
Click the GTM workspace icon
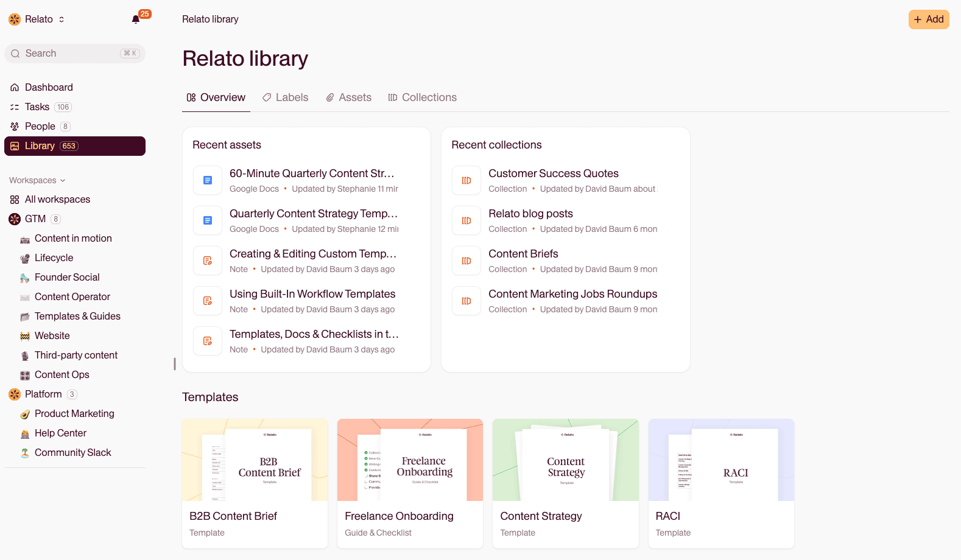[15, 219]
